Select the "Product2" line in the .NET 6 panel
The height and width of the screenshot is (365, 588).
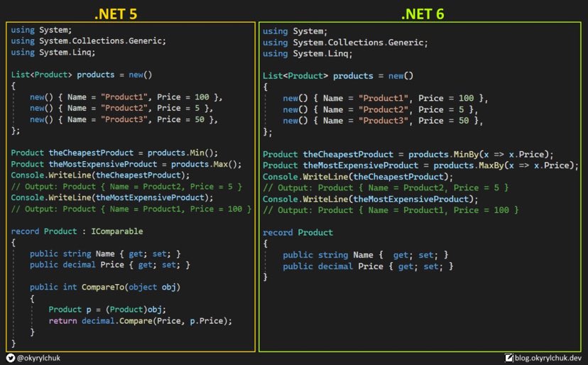tap(380, 109)
